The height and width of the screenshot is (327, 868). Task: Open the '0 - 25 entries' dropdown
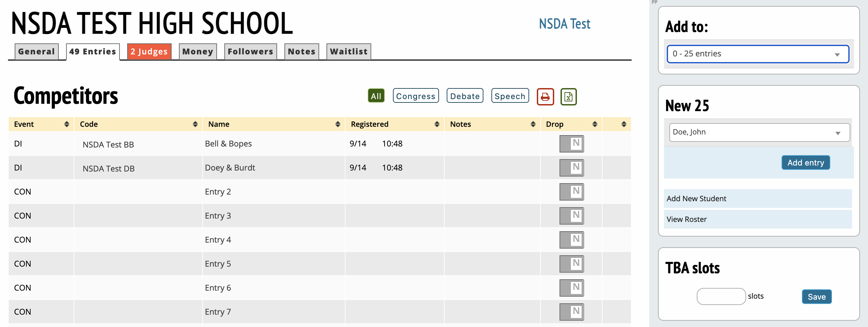pos(757,54)
